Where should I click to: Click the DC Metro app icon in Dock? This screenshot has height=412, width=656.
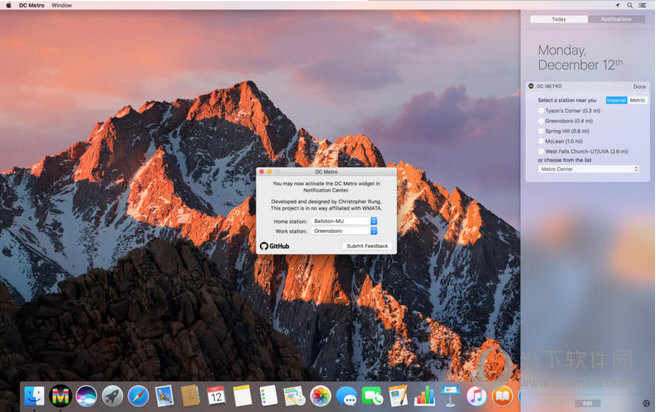coord(60,396)
